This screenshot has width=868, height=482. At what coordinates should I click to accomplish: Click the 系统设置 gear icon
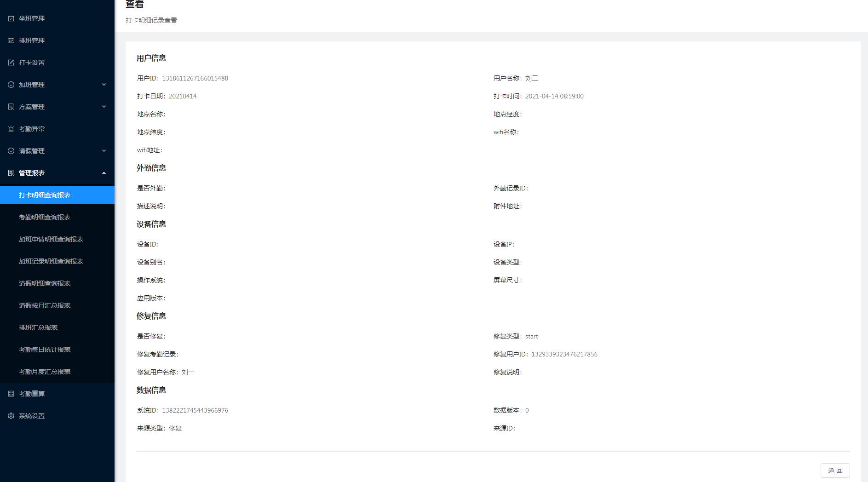(11, 416)
